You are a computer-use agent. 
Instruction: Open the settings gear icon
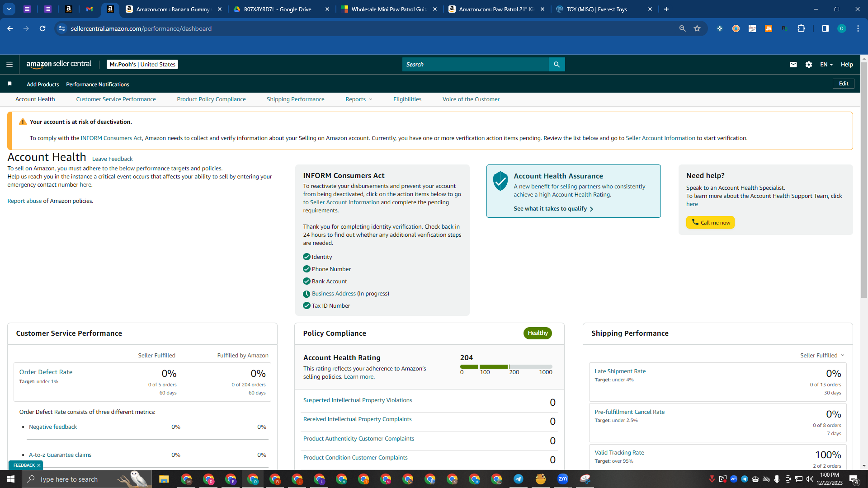coord(809,65)
